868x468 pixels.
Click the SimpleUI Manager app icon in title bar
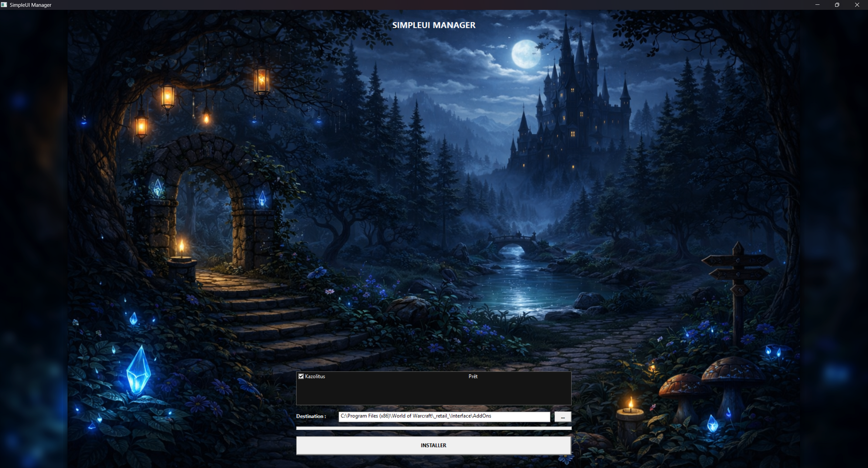(4, 5)
